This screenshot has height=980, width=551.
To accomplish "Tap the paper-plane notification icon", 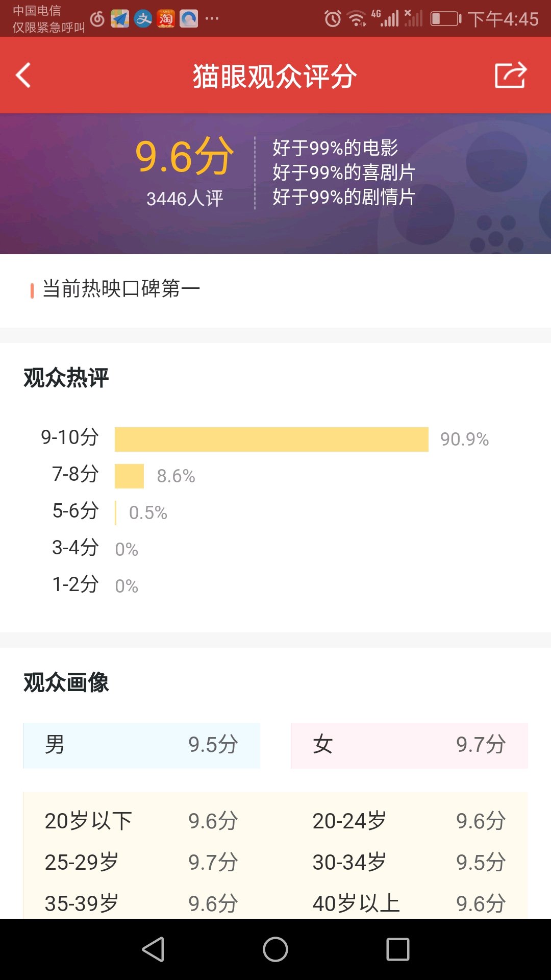I will (120, 19).
